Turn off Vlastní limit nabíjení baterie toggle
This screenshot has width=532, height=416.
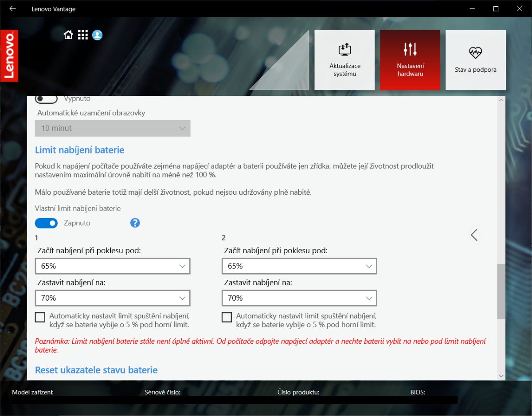pyautogui.click(x=47, y=223)
